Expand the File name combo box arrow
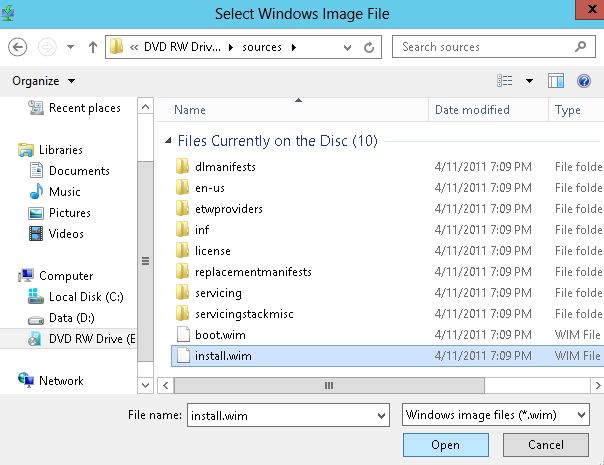 (x=380, y=414)
